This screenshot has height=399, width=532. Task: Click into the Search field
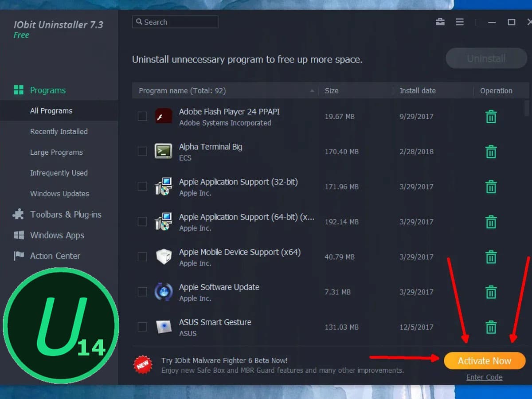click(175, 22)
